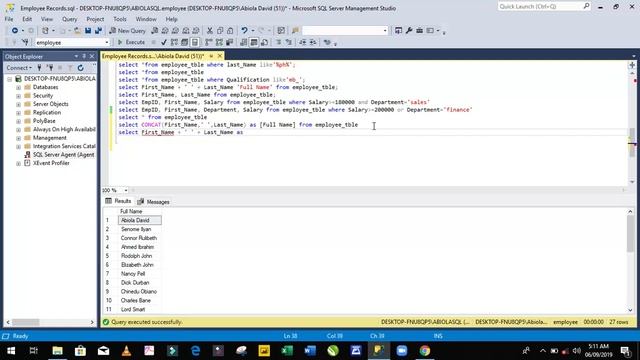Open the View menu
This screenshot has height=360, width=640.
pos(47,19)
